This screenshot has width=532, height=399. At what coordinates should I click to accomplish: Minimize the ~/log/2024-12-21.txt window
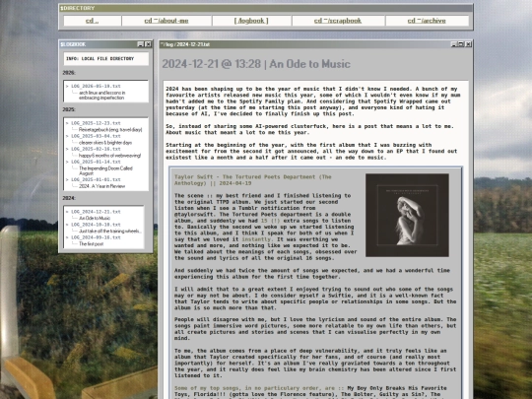453,44
